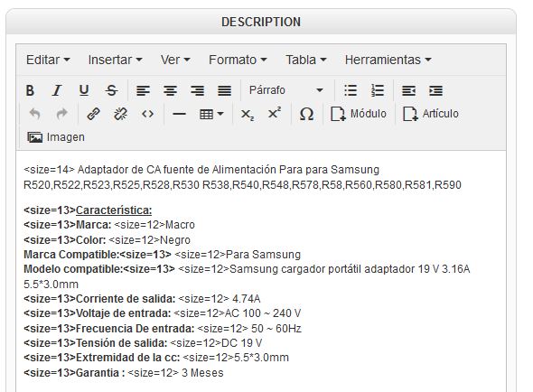The width and height of the screenshot is (533, 392).
Task: Click the Módulo button
Action: (x=359, y=114)
